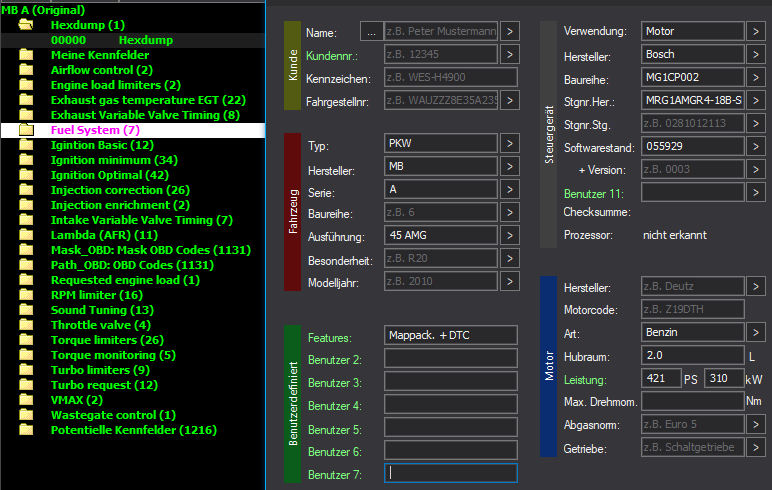Viewport: 772px width, 490px height.
Task: Click the Sound Tuning folder icon
Action: click(x=26, y=310)
